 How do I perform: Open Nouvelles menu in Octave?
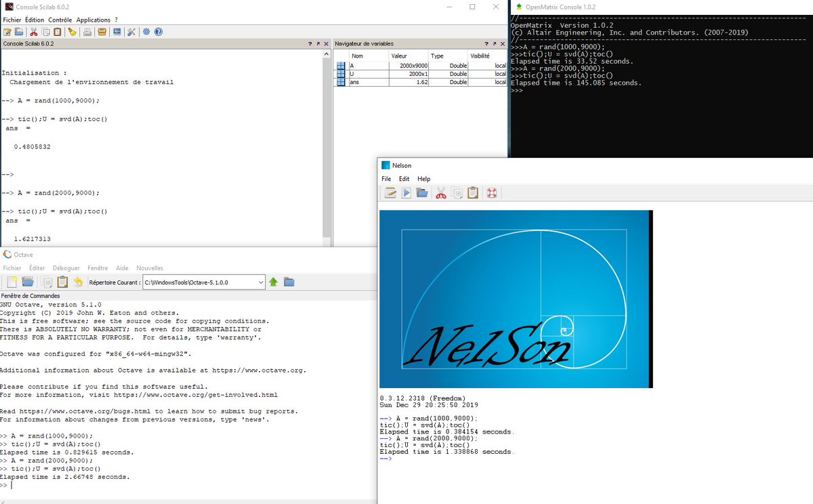coord(150,268)
